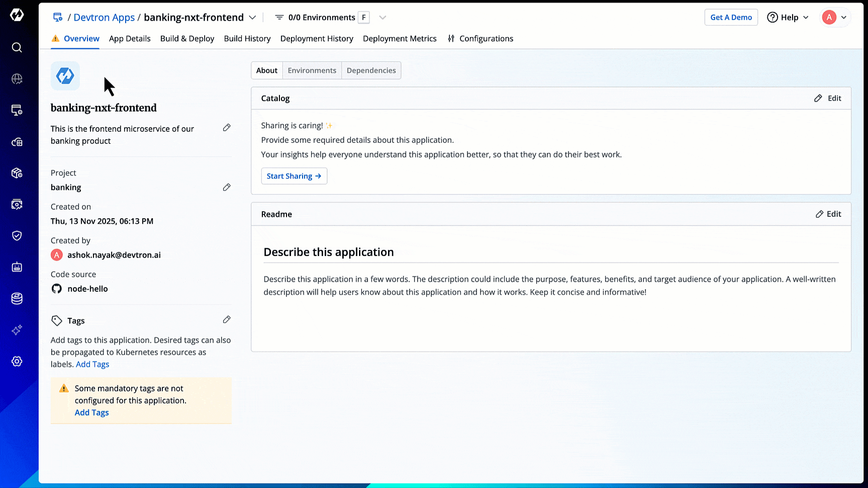Select the Environments segment tab

click(312, 70)
